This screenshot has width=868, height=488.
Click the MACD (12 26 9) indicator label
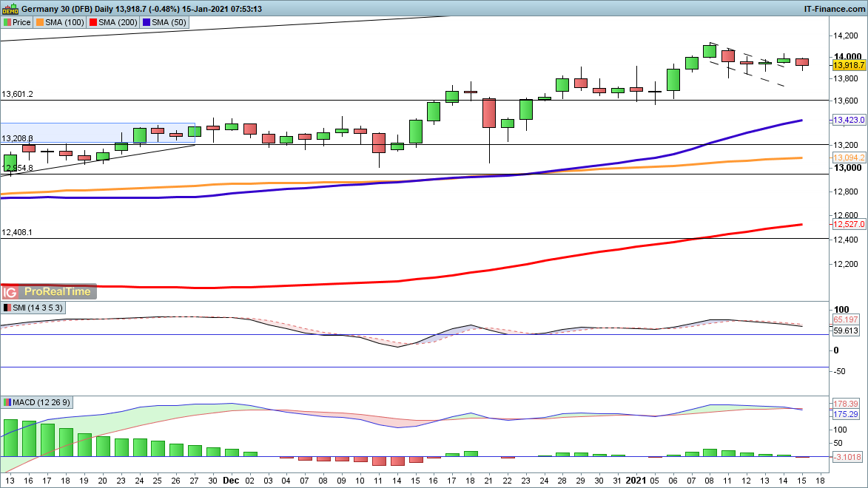click(x=38, y=402)
